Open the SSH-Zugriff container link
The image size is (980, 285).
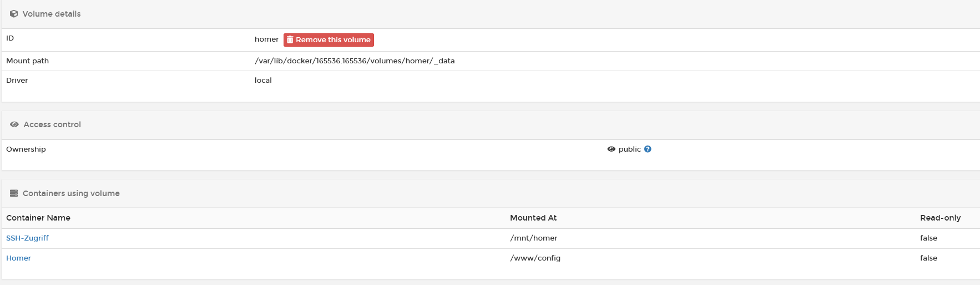pyautogui.click(x=27, y=238)
